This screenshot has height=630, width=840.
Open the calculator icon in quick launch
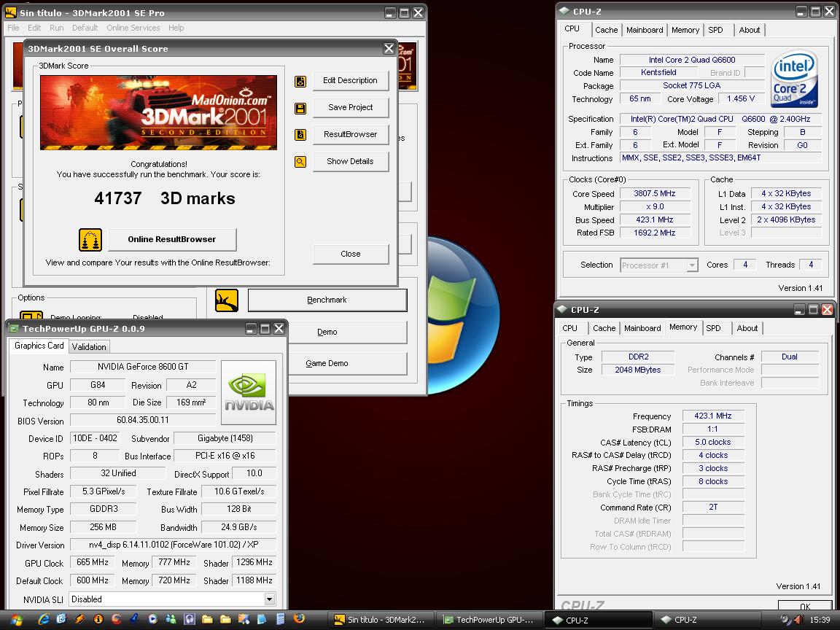coord(280,619)
